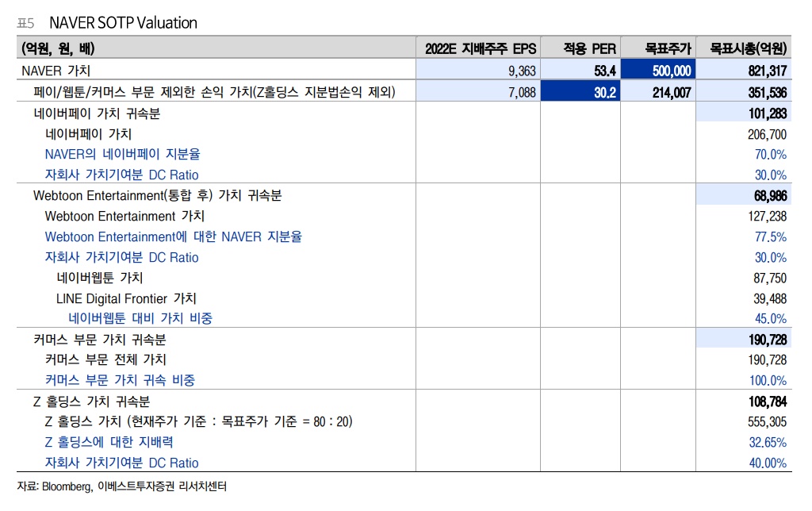
Task: Click the market cap value 821,317
Action: (x=768, y=71)
